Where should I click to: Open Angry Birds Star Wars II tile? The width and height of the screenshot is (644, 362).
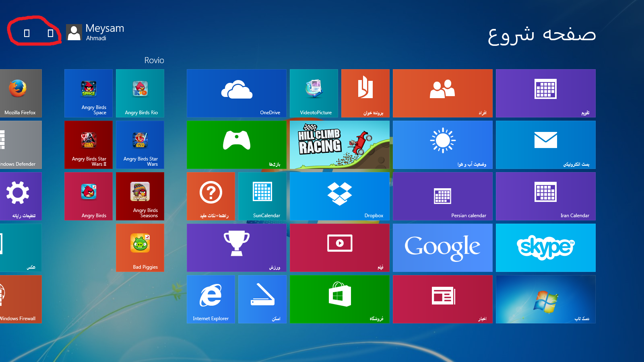coord(89,145)
